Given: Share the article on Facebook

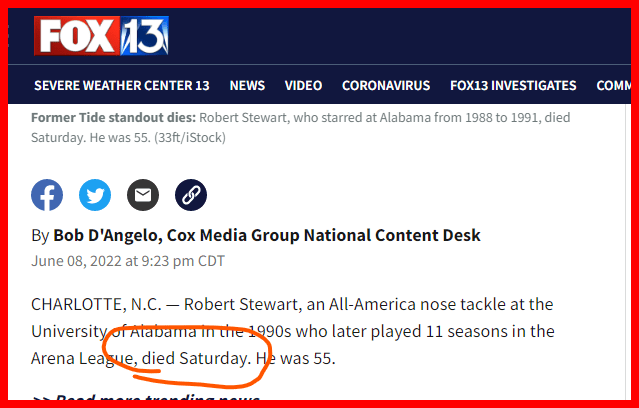Looking at the screenshot, I should click(47, 194).
